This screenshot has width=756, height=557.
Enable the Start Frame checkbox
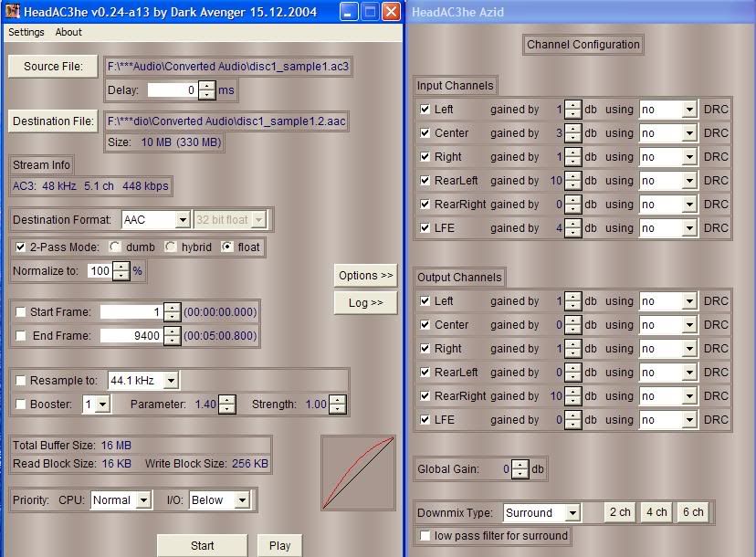[20, 312]
